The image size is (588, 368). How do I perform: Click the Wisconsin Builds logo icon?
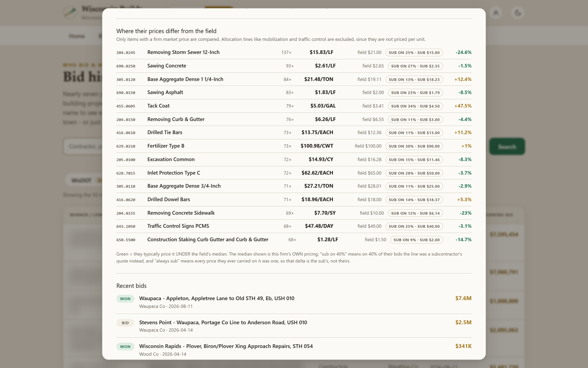pos(71,13)
